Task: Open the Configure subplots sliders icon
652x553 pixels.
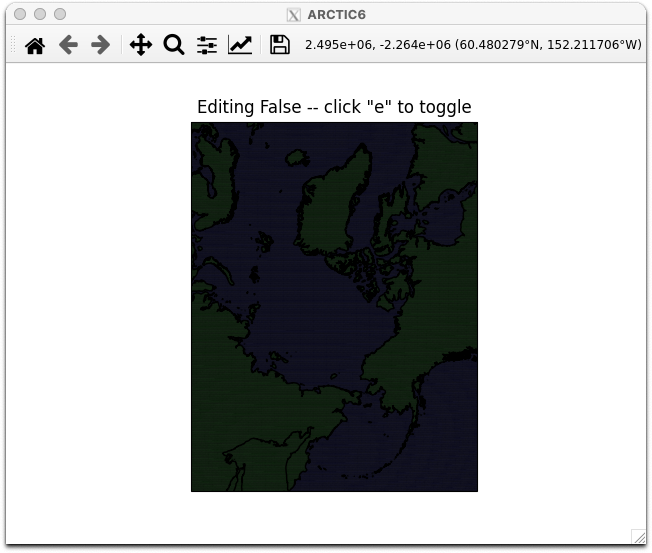Action: 207,45
